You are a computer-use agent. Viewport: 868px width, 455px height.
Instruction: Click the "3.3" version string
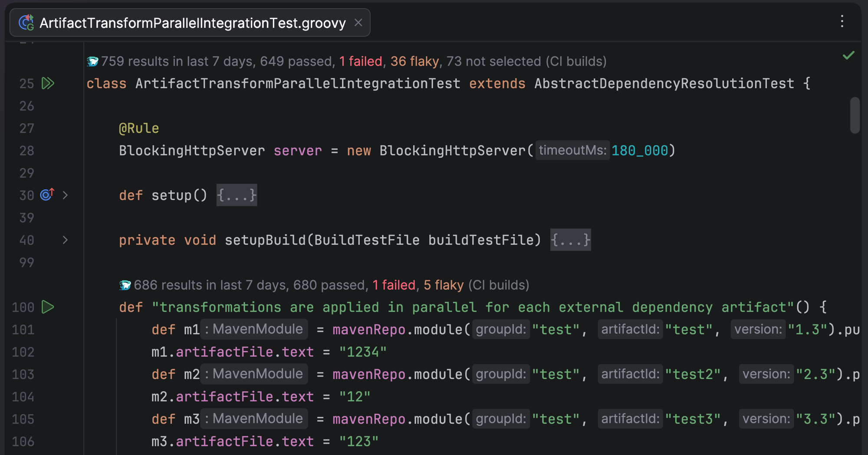point(816,419)
